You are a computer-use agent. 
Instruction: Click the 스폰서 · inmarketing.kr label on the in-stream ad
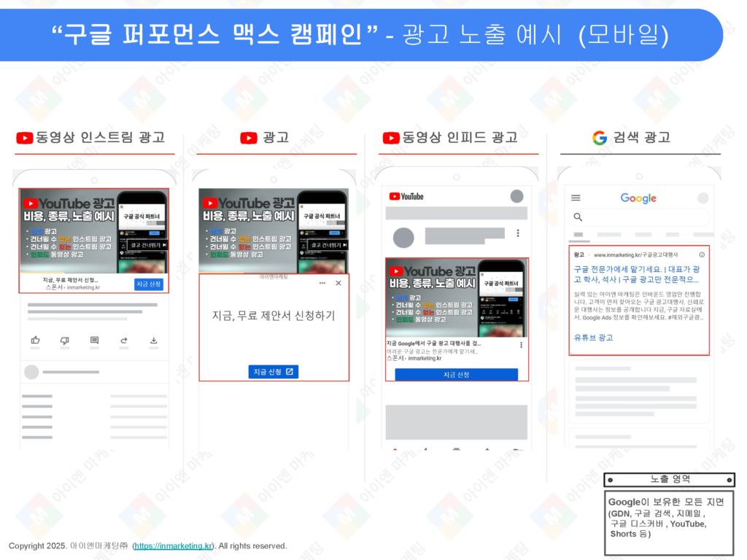73,287
